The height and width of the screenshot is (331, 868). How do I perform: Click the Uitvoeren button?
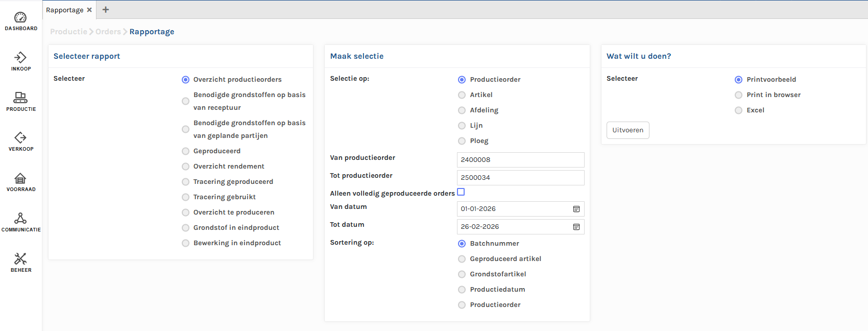628,130
